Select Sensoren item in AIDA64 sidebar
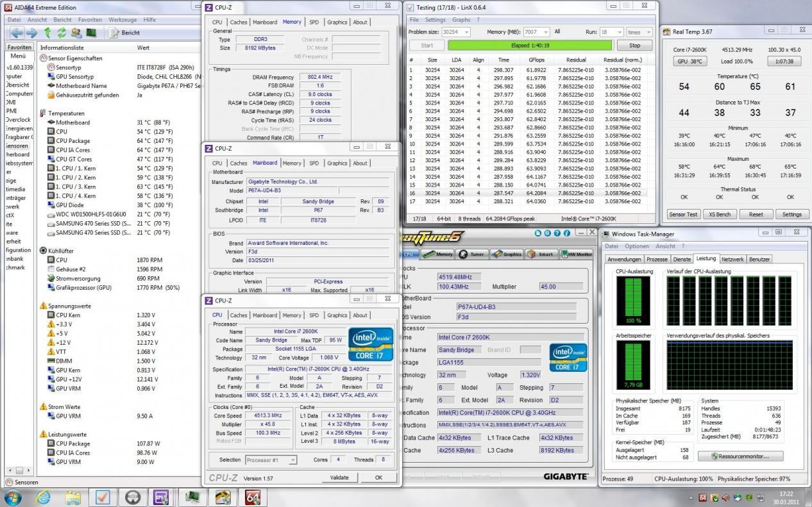Image resolution: width=812 pixels, height=507 pixels. pos(17,145)
